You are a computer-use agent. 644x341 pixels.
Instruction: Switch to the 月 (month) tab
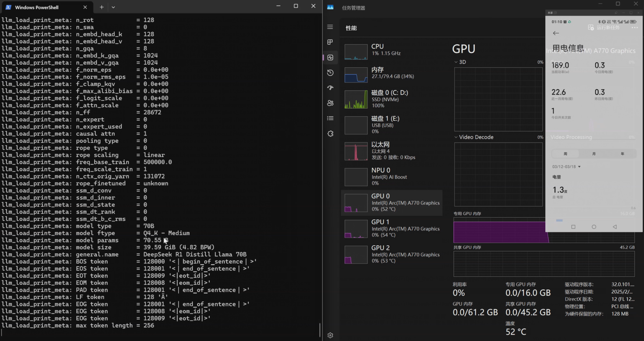click(x=594, y=154)
